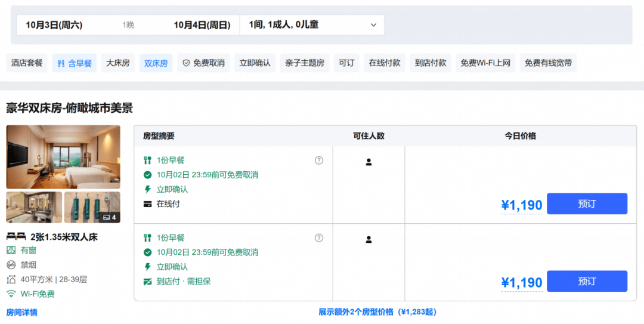The height and width of the screenshot is (324, 644).
Task: Open the rooms and guests dropdown
Action: click(312, 24)
